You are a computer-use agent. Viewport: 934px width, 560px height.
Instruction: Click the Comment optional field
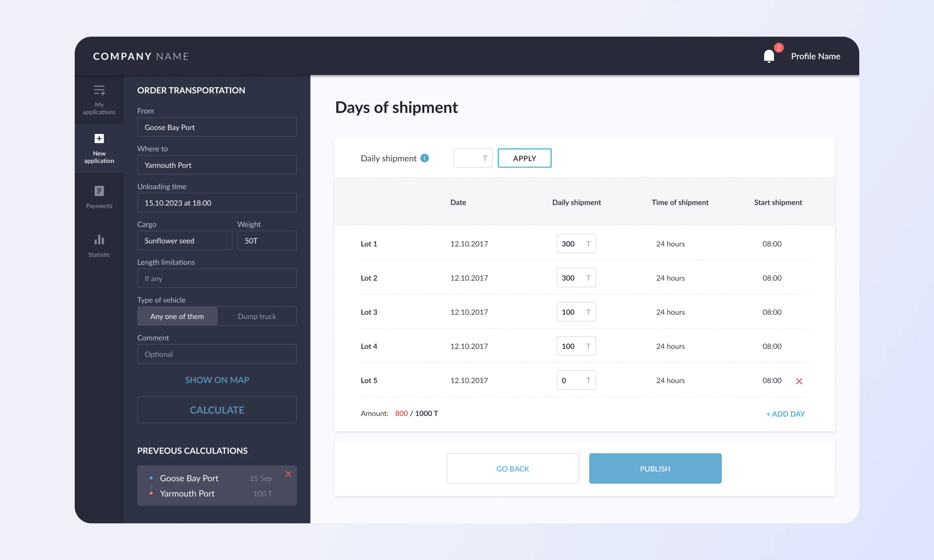tap(217, 354)
